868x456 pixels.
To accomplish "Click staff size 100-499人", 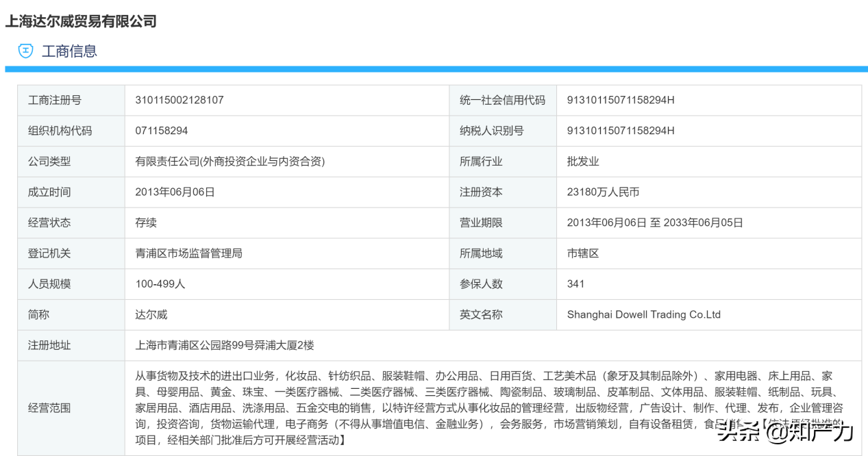I will 160,284.
